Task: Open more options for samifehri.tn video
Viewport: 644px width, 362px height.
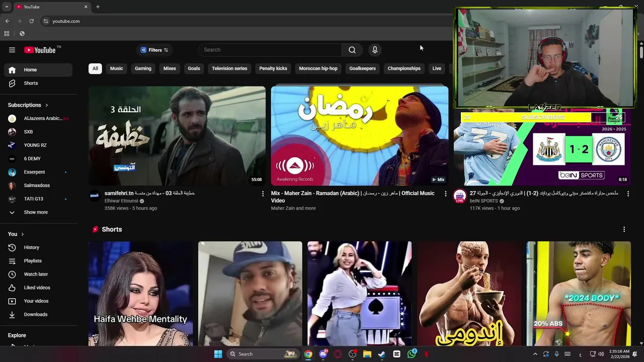Action: coord(263,194)
